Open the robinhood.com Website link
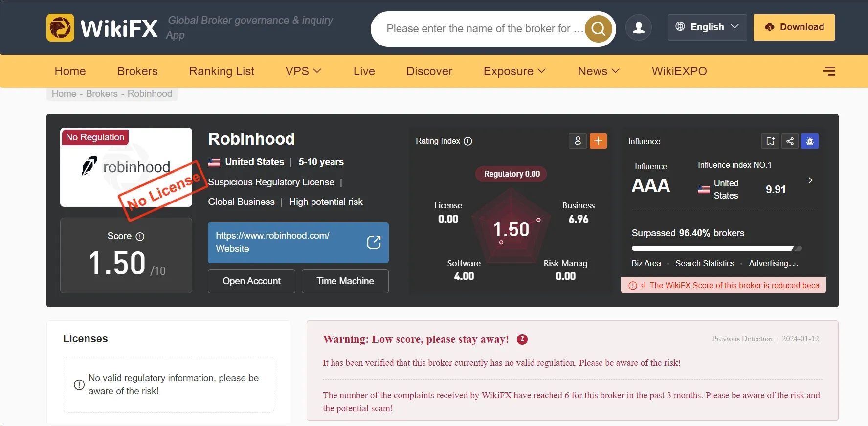 (298, 243)
